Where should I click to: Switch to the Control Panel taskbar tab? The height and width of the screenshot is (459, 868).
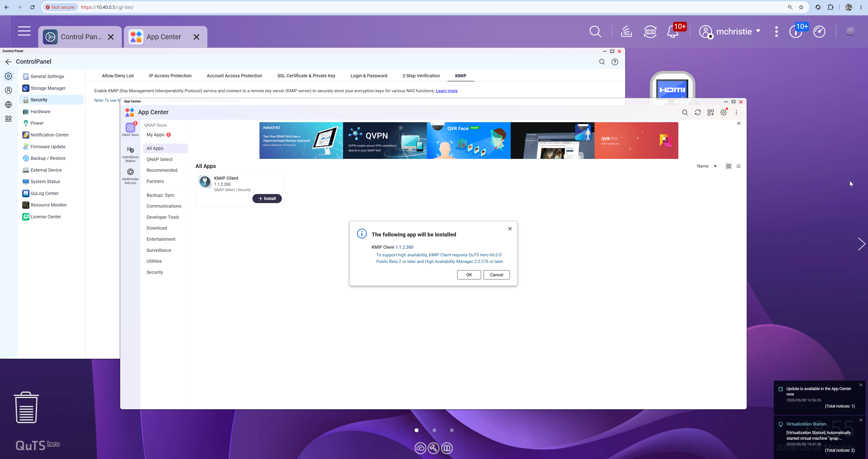(80, 37)
